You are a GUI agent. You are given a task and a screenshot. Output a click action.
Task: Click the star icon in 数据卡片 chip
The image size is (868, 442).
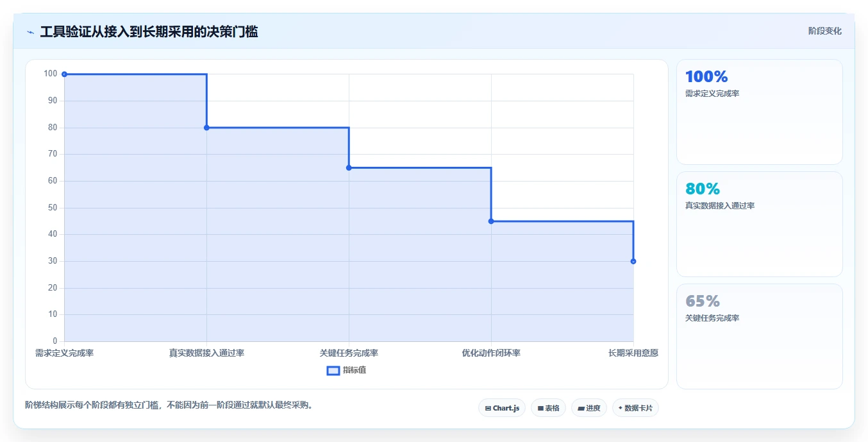(621, 408)
